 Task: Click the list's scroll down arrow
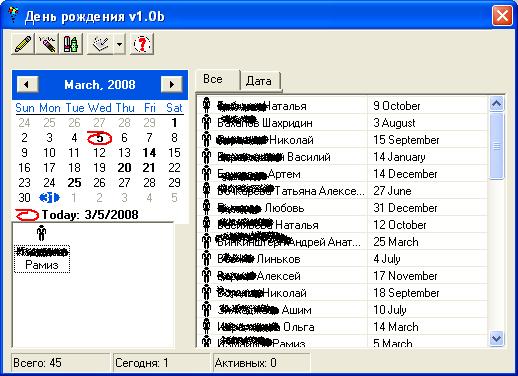(x=497, y=338)
